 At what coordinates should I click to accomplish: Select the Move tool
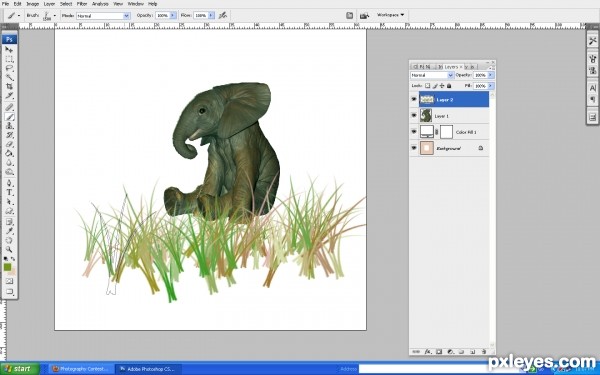9,50
